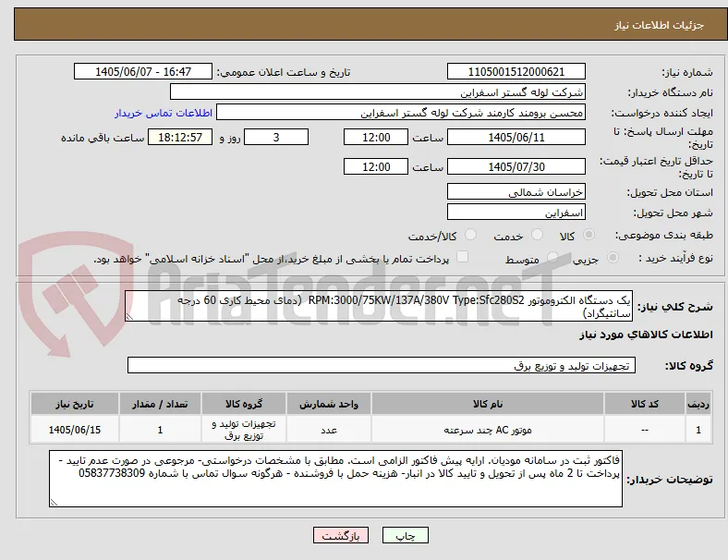Click the delivery city field اسفراین
The image size is (728, 560).
(516, 212)
